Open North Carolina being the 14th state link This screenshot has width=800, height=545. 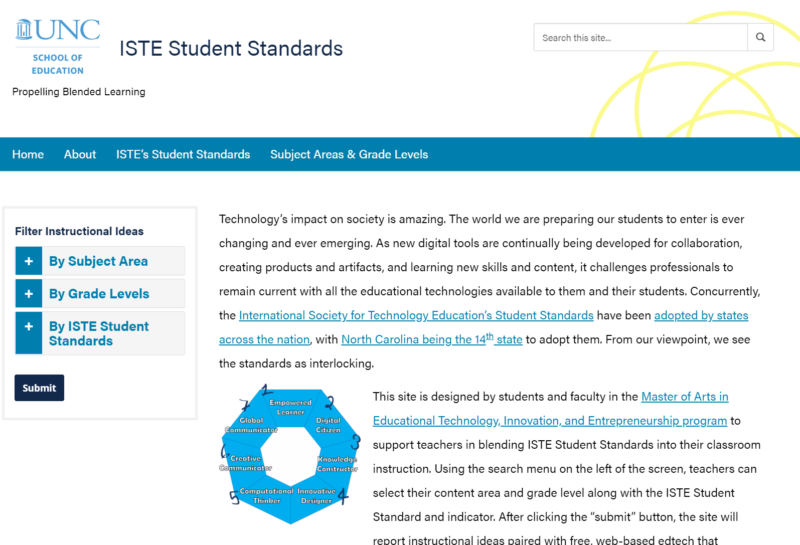point(432,339)
